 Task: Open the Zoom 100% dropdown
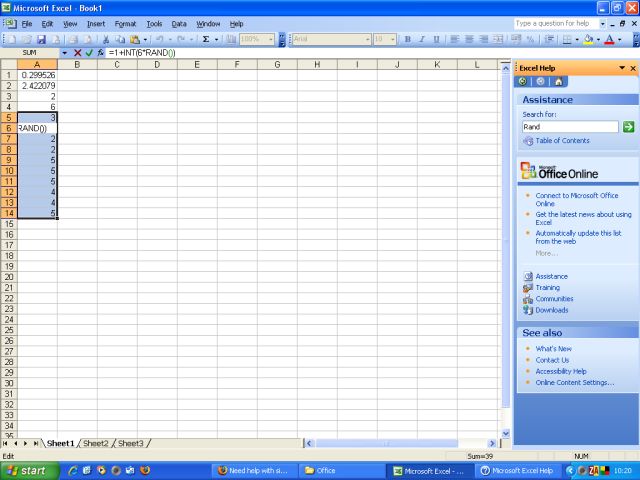271,39
